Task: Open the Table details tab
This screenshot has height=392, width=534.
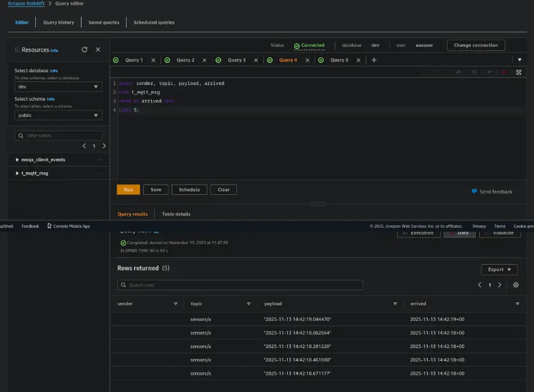Action: [x=176, y=214]
